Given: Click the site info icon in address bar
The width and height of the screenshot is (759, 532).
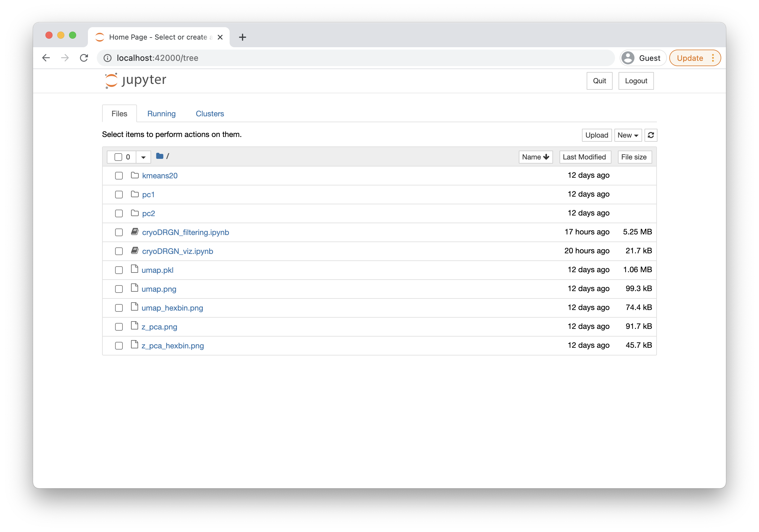Looking at the screenshot, I should (107, 58).
